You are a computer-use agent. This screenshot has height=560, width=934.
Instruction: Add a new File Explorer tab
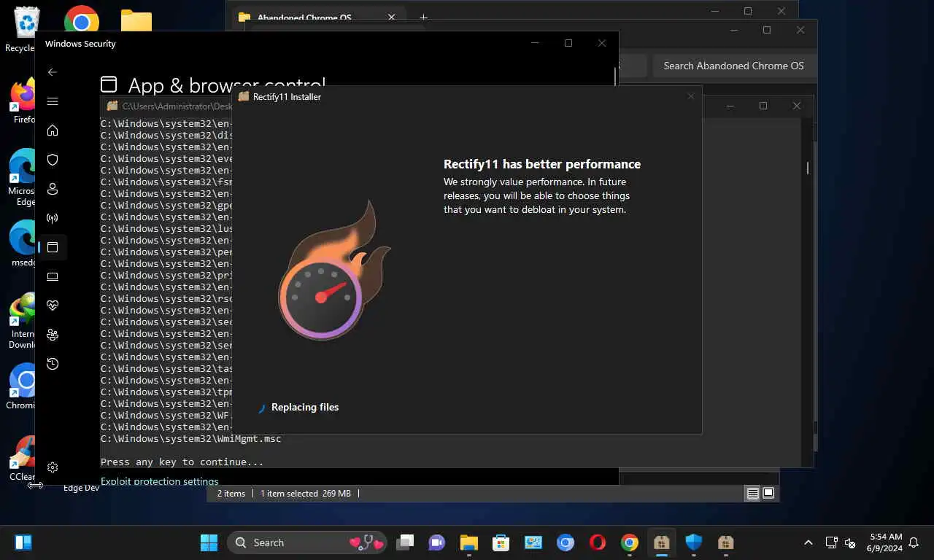(423, 17)
